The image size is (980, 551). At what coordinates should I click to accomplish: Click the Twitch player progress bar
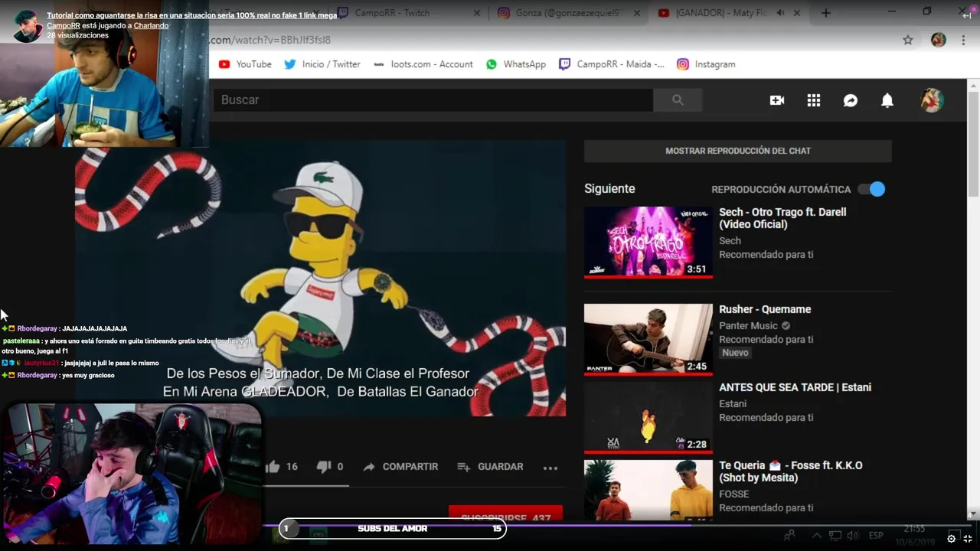point(490,525)
